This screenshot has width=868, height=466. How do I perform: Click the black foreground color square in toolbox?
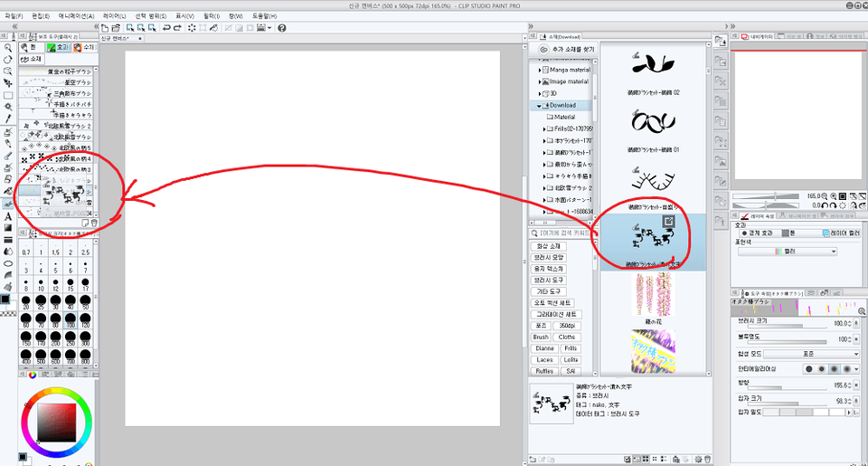tap(5, 300)
